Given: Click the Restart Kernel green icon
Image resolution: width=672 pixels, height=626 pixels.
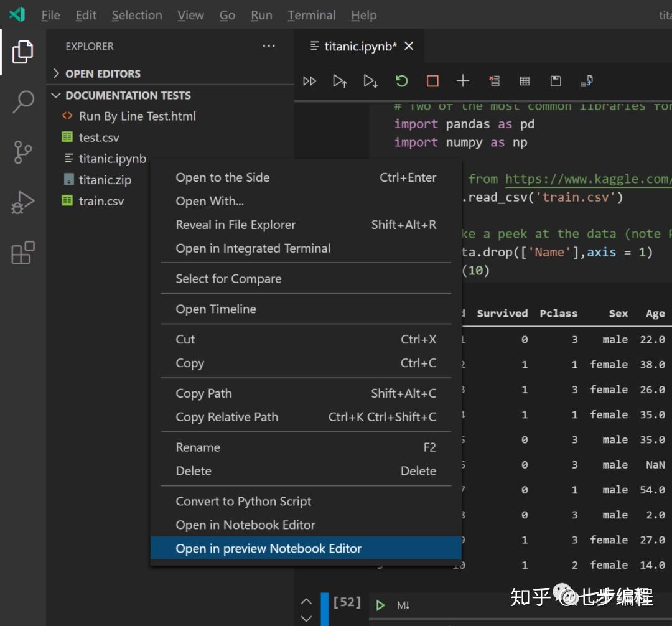Looking at the screenshot, I should pos(401,81).
